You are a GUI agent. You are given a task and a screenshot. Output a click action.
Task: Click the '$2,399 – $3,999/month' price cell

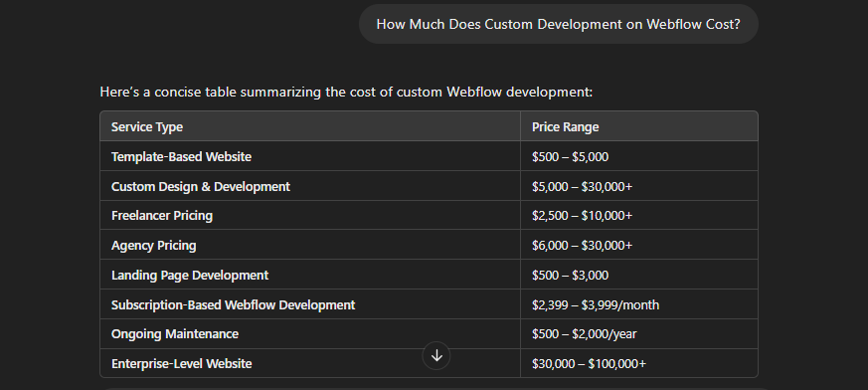[639, 304]
